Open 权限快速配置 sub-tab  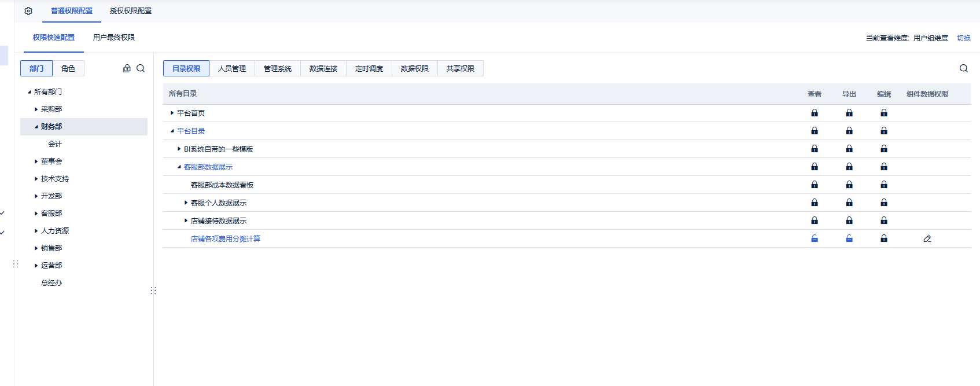click(54, 38)
